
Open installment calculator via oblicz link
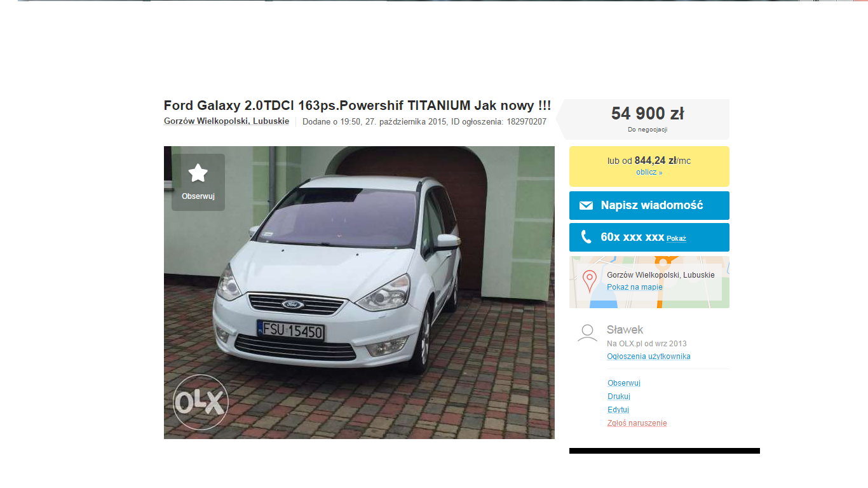pos(649,172)
